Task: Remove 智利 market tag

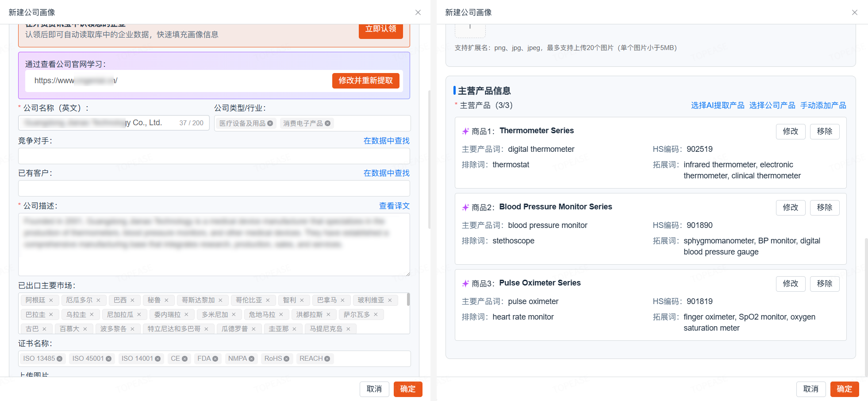Action: (302, 300)
